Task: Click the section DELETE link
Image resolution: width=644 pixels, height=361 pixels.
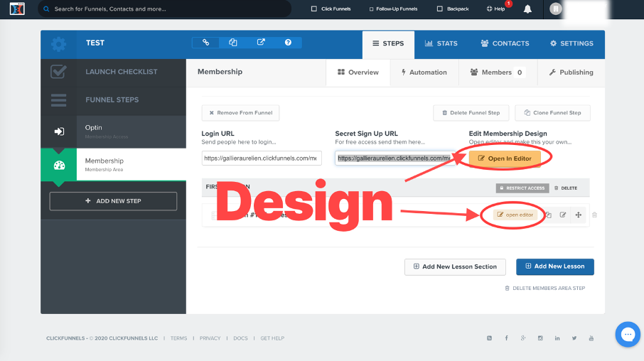Action: (x=566, y=188)
